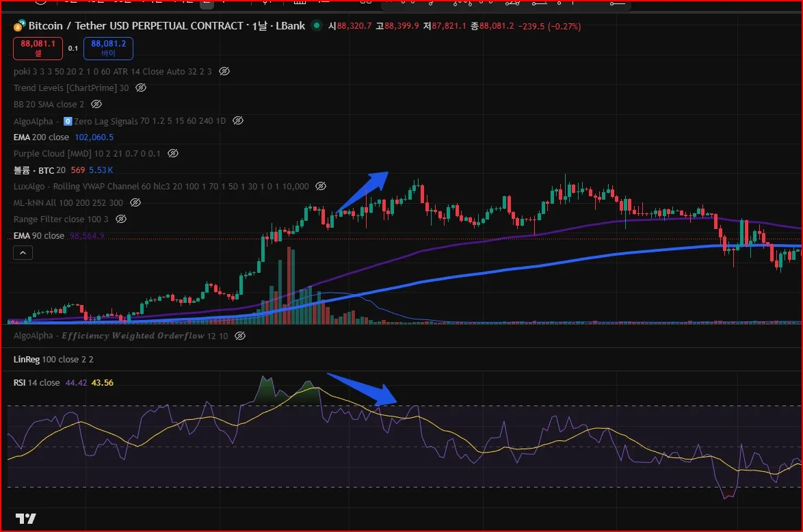Viewport: 803px width, 532px height.
Task: Unhide AlgoAlpha Efficiency Weighted Orderflow pane indicator
Action: (x=239, y=335)
